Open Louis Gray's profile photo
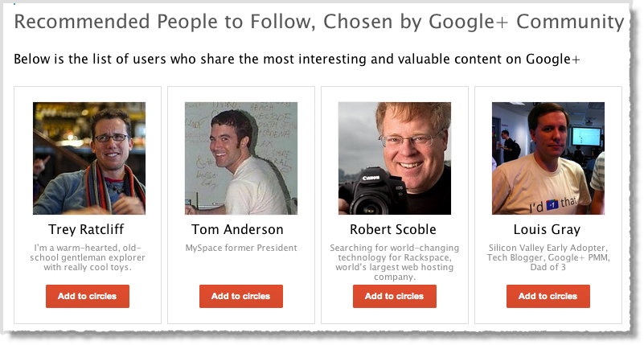The width and height of the screenshot is (644, 345). (548, 158)
